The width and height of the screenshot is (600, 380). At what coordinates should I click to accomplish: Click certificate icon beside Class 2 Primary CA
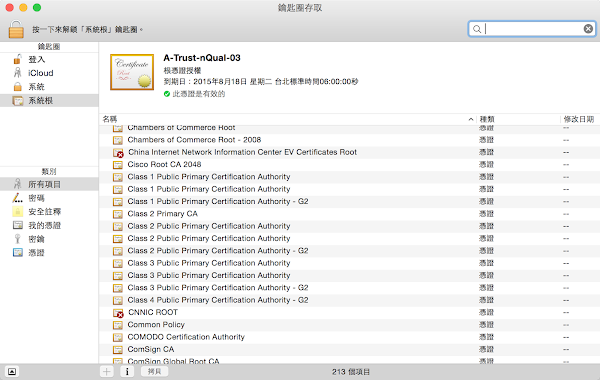point(117,214)
